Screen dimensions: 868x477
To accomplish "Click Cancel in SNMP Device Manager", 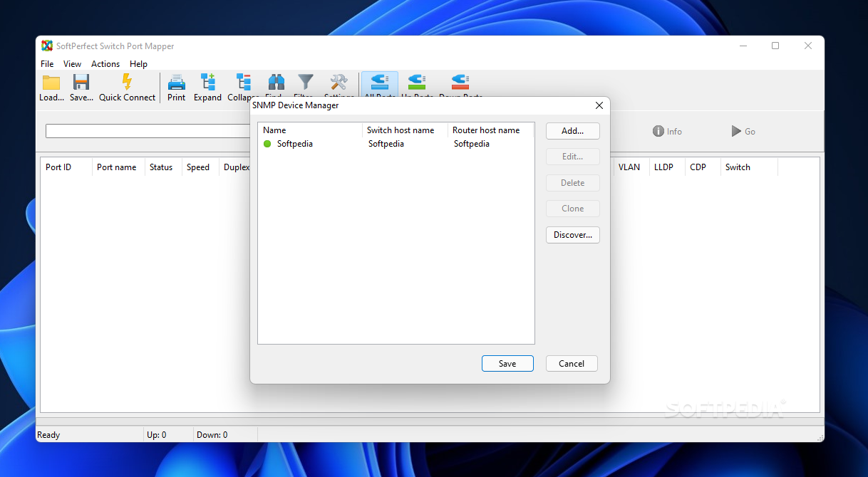I will pos(572,363).
